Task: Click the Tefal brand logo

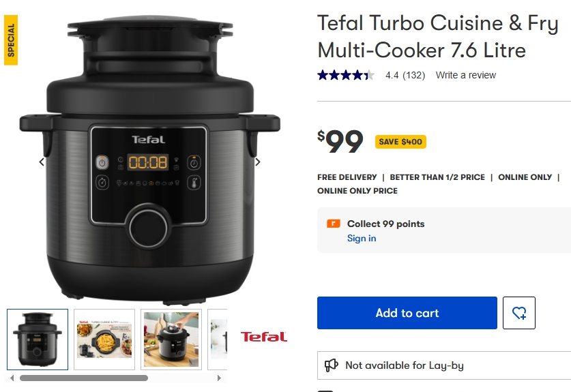Action: [263, 337]
